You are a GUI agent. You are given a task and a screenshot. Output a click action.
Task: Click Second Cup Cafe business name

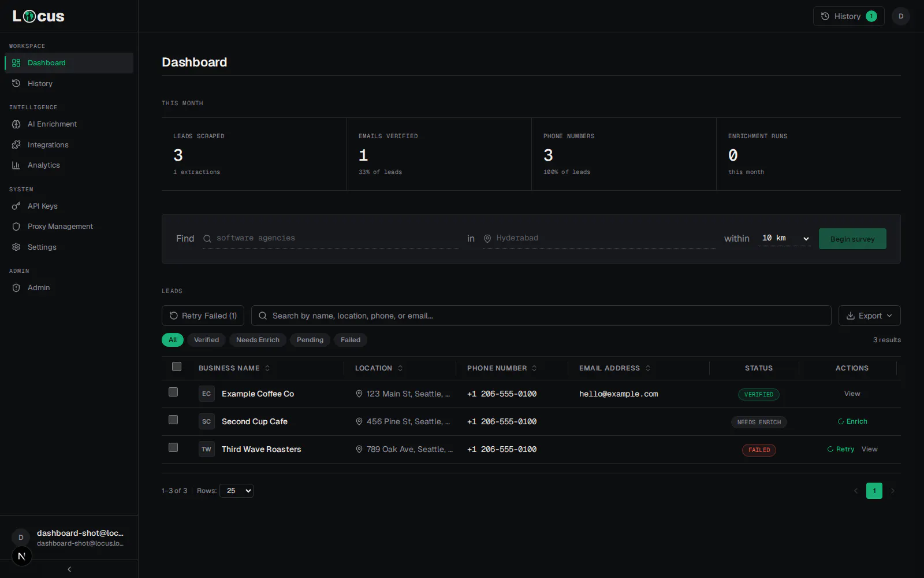coord(255,421)
